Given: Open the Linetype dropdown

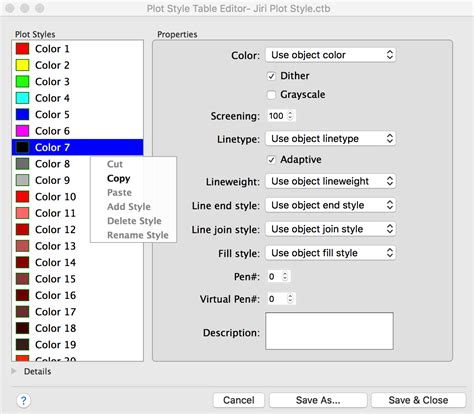Looking at the screenshot, I should 330,139.
